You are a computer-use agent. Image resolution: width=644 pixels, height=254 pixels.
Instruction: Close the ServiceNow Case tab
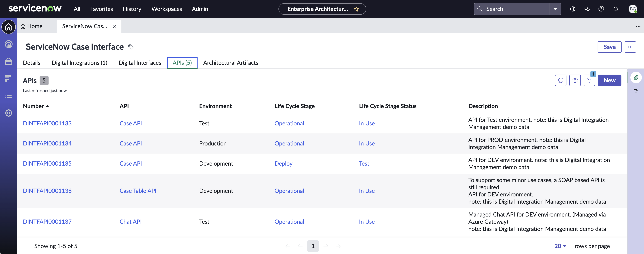tap(115, 26)
